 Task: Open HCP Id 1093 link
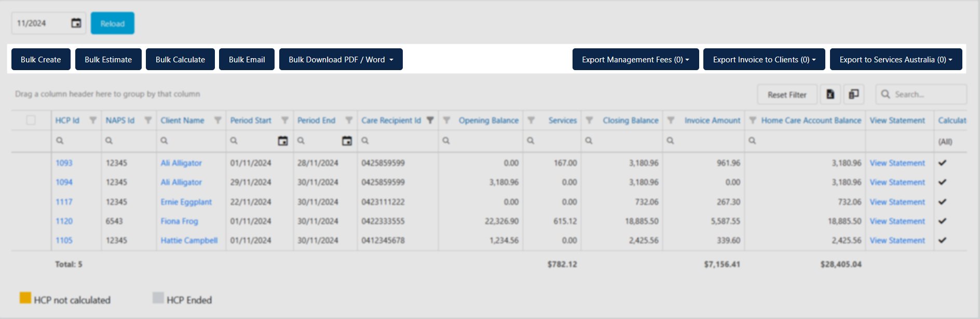[x=64, y=163]
